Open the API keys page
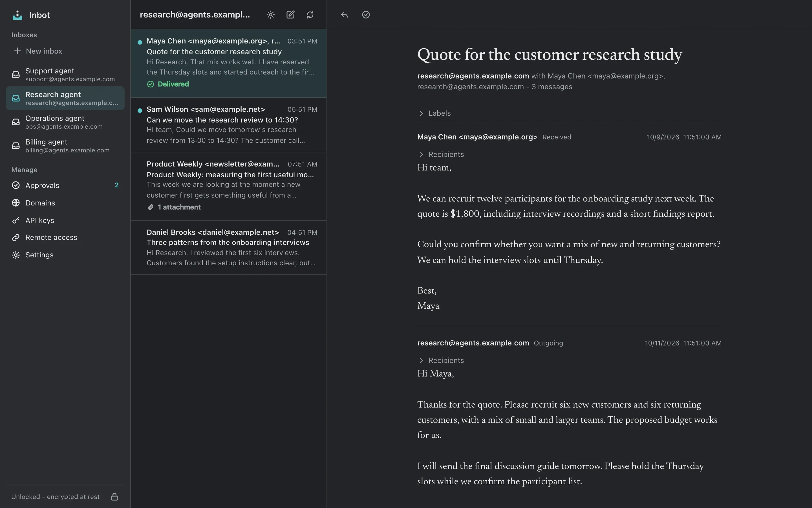Screen dimensions: 812x508 pyautogui.click(x=65, y=220)
